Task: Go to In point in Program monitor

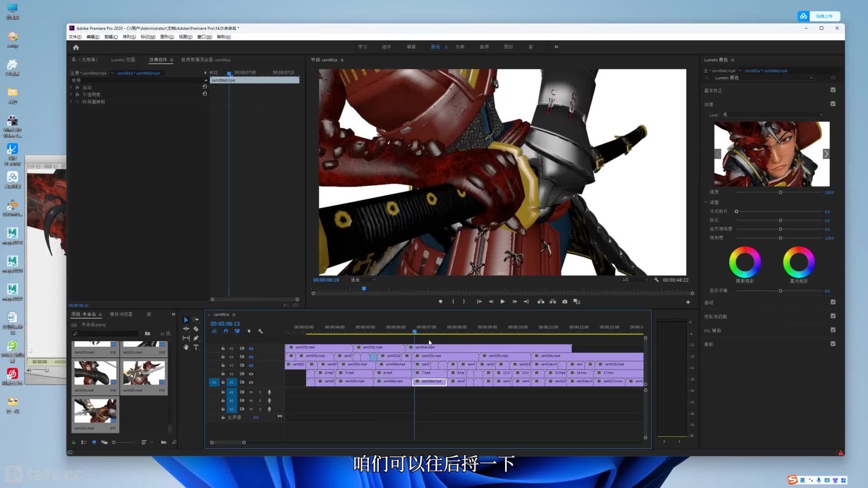Action: click(479, 301)
